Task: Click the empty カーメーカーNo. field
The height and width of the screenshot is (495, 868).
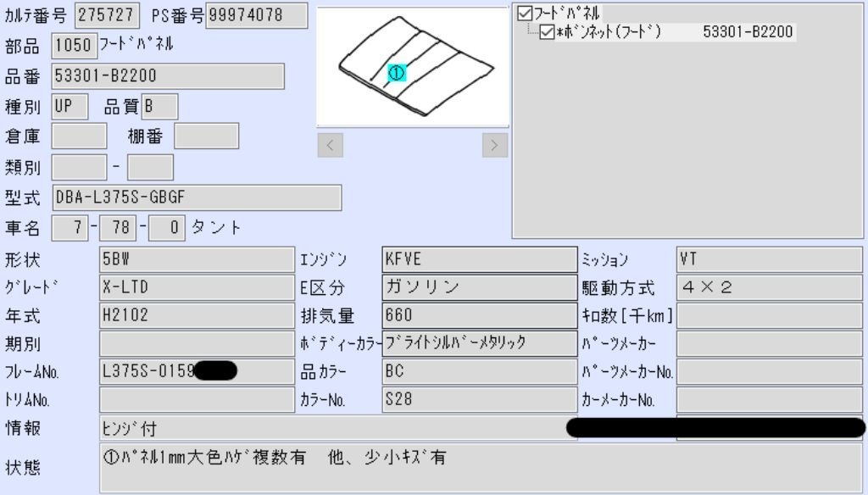Action: point(770,400)
